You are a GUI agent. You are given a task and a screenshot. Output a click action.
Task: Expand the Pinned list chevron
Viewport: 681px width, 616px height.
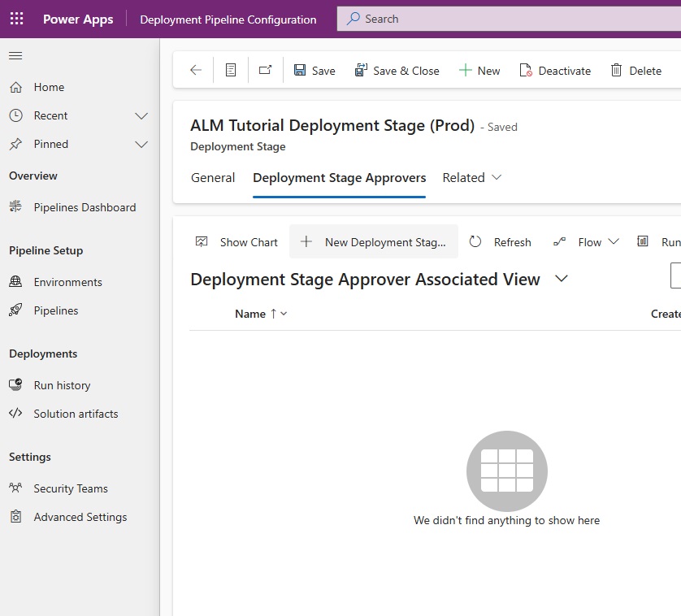click(141, 144)
